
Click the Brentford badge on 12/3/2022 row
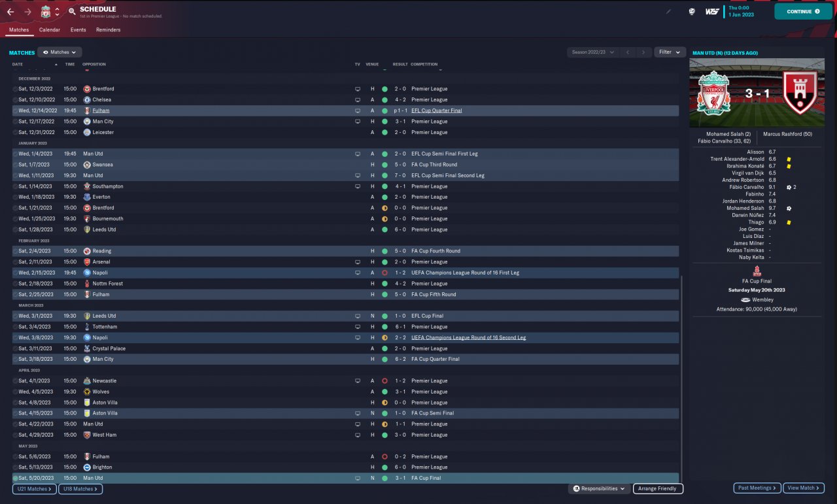point(87,89)
